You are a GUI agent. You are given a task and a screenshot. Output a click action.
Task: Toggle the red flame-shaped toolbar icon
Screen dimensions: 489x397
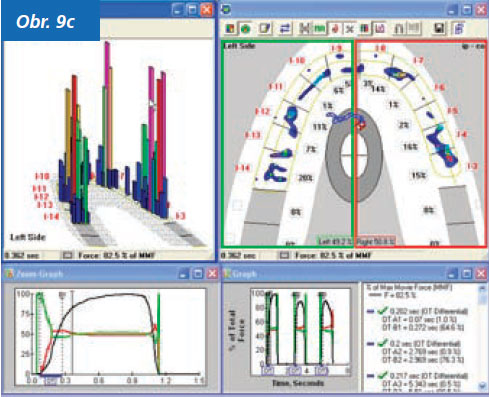click(x=335, y=29)
